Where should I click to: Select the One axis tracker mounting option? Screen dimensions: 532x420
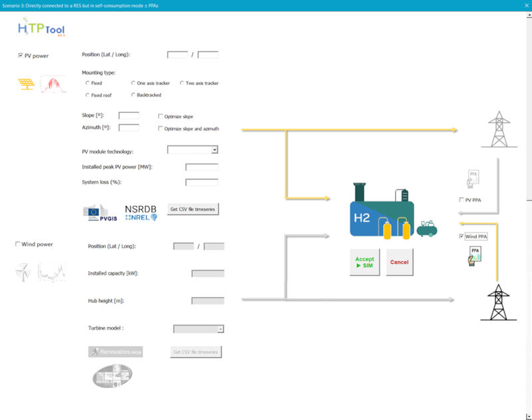coord(134,83)
